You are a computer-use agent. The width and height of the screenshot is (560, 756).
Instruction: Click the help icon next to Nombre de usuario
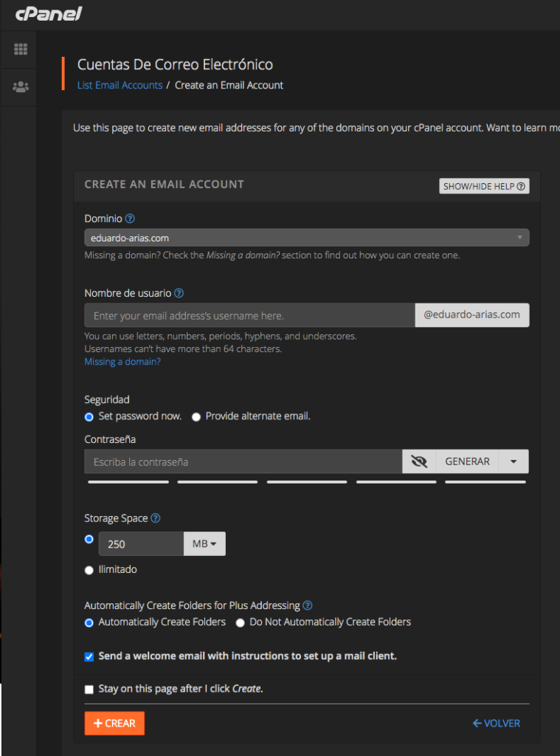(179, 293)
